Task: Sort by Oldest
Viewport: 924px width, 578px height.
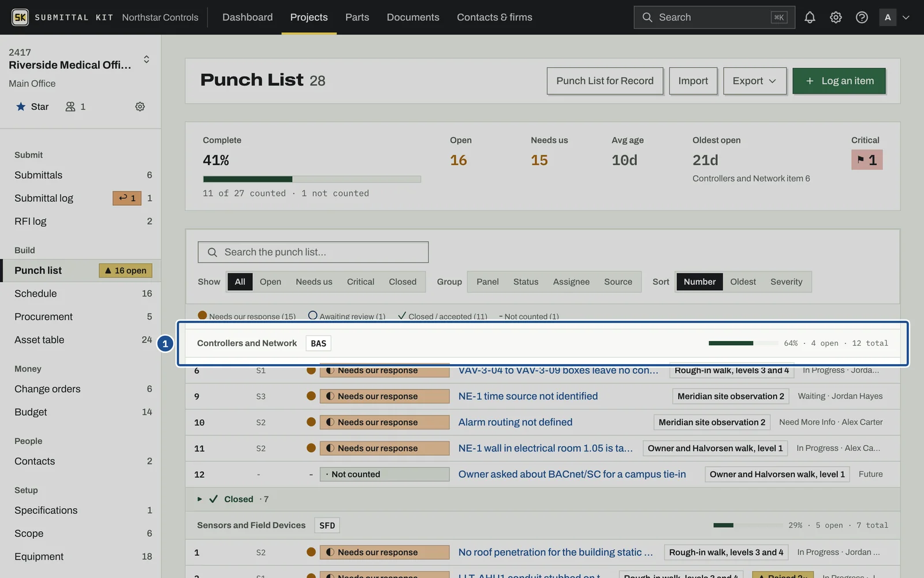Action: pos(743,281)
